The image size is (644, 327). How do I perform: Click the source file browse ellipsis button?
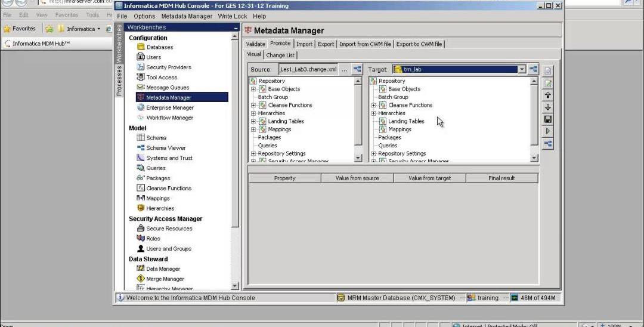344,69
